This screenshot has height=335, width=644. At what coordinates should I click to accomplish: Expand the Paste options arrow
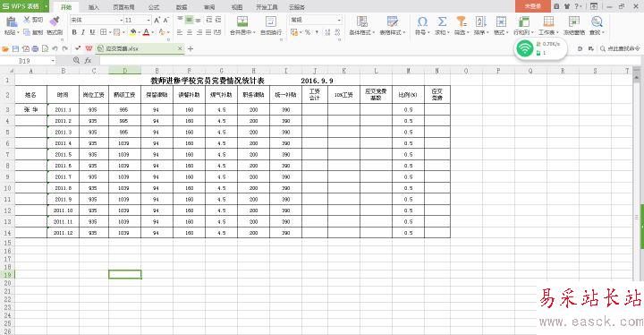18,32
